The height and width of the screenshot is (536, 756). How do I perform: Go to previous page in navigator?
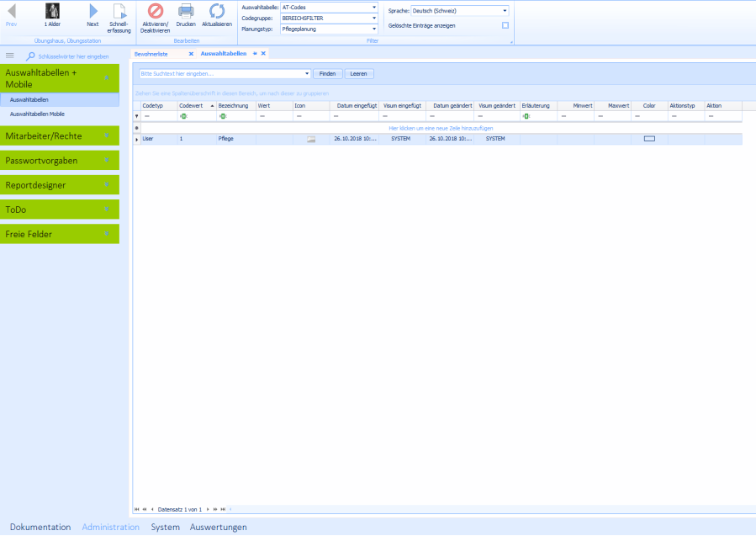coord(145,509)
